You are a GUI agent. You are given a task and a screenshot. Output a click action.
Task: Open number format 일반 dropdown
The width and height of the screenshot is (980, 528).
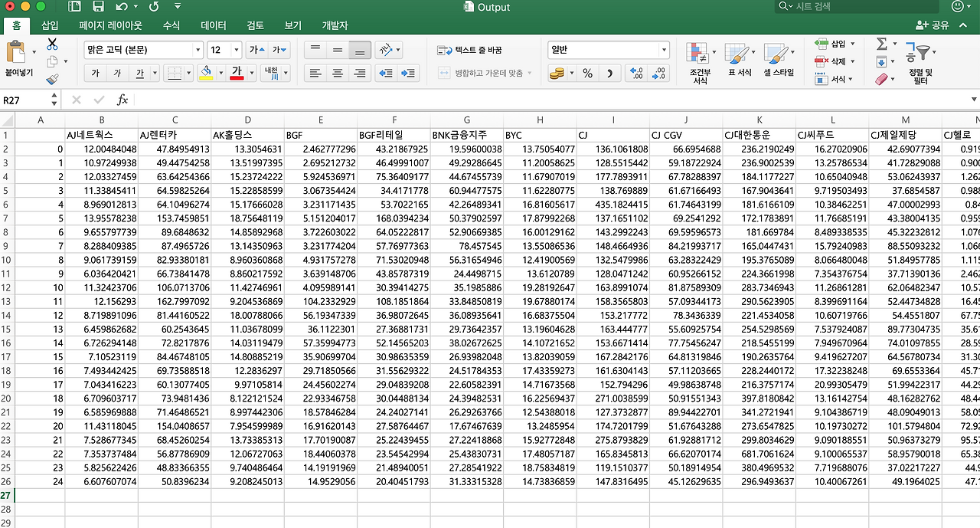coord(664,50)
